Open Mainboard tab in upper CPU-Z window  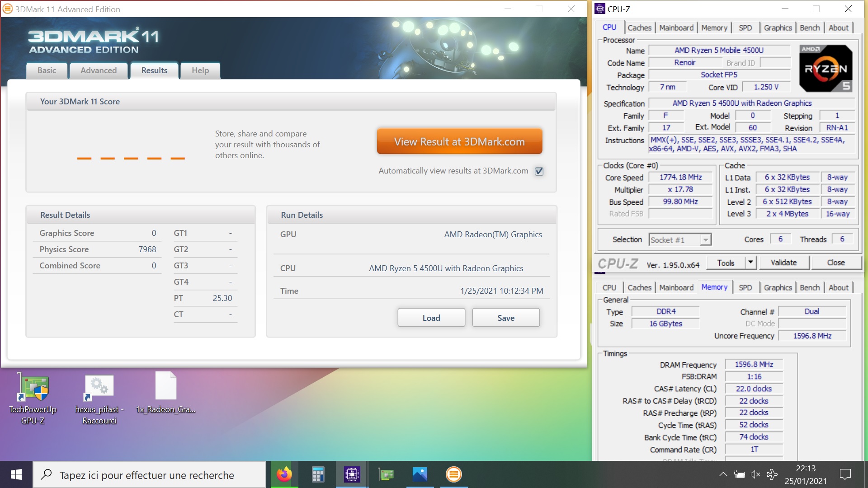click(676, 28)
